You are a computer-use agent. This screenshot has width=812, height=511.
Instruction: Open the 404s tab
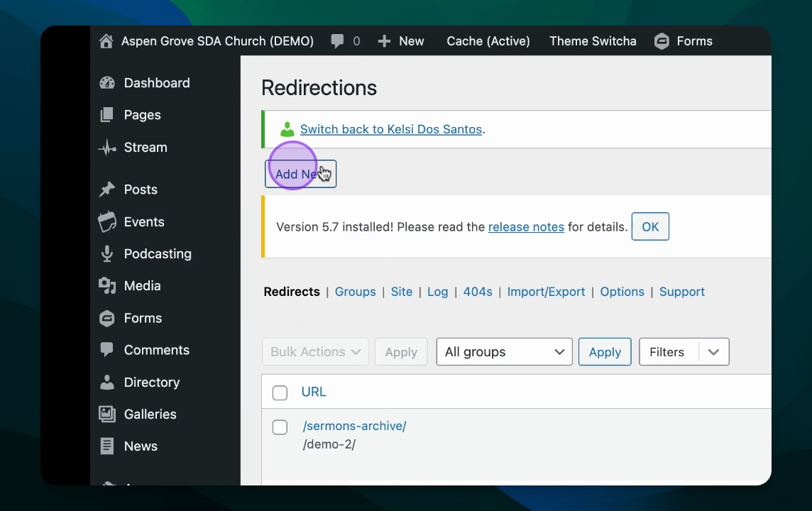pos(478,292)
